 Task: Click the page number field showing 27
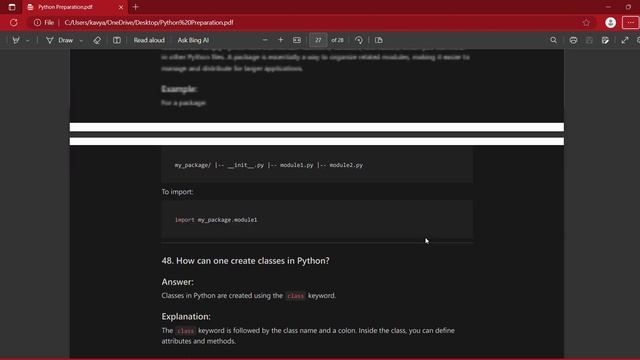pos(318,40)
